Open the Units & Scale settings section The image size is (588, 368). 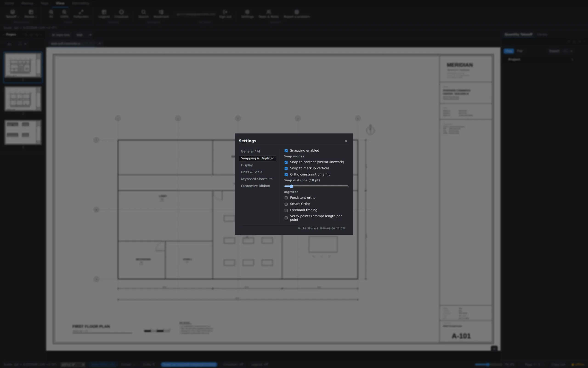coord(257,172)
